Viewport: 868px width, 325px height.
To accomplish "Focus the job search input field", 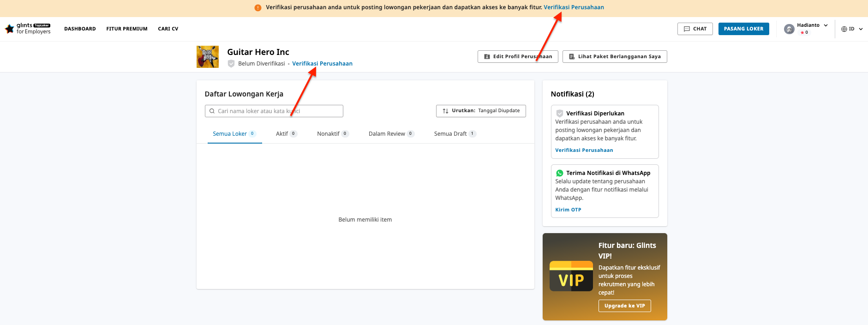I will [x=274, y=111].
